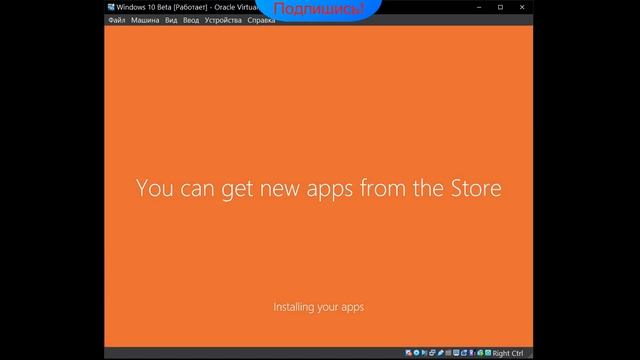The width and height of the screenshot is (640, 360).
Task: Close the Windows 10 Beta VirtualBox window
Action: pyautogui.click(x=522, y=7)
